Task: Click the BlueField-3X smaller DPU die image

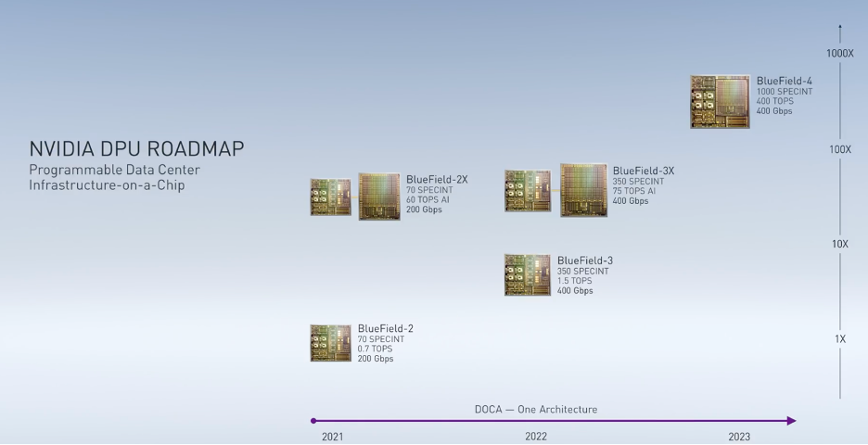Action: [x=528, y=191]
